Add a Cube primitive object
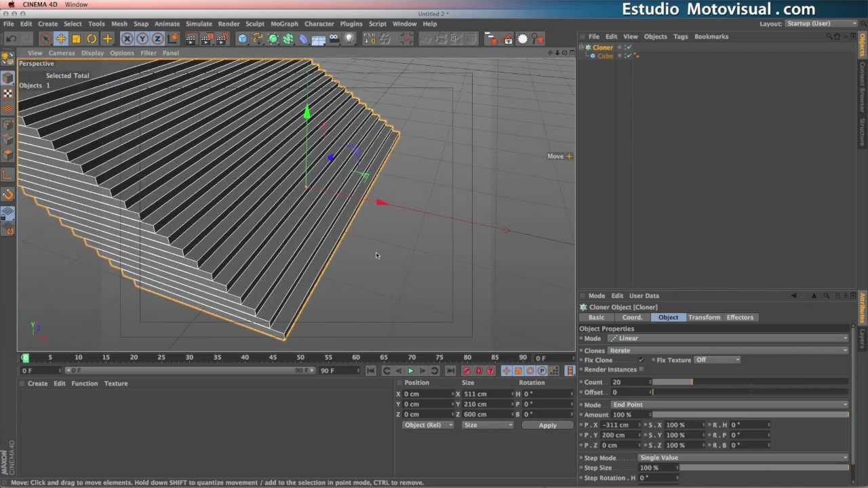 pos(243,39)
